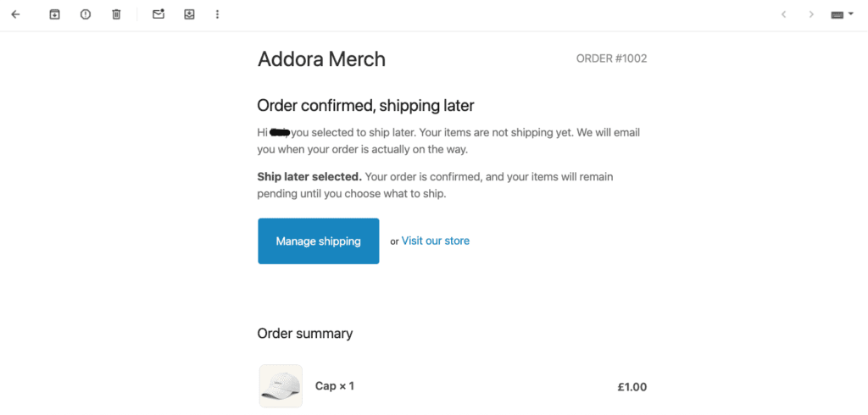This screenshot has width=868, height=415.
Task: Click the Order summary heading
Action: [305, 333]
